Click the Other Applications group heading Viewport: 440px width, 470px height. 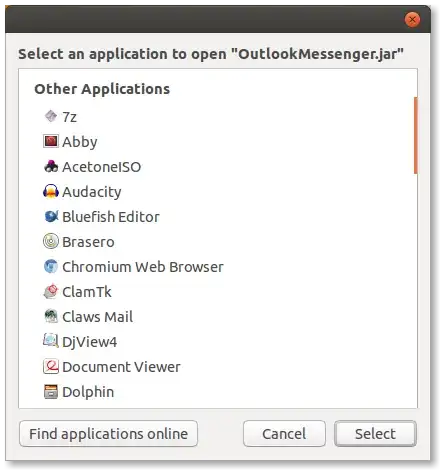102,89
